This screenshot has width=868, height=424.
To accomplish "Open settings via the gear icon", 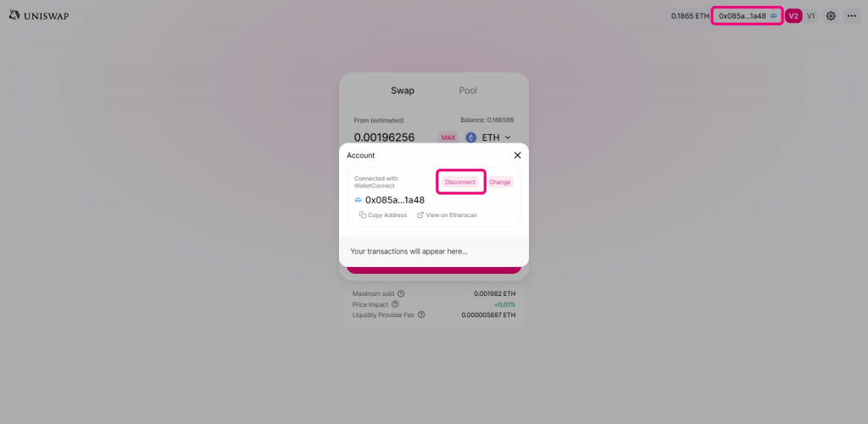I will pyautogui.click(x=831, y=16).
